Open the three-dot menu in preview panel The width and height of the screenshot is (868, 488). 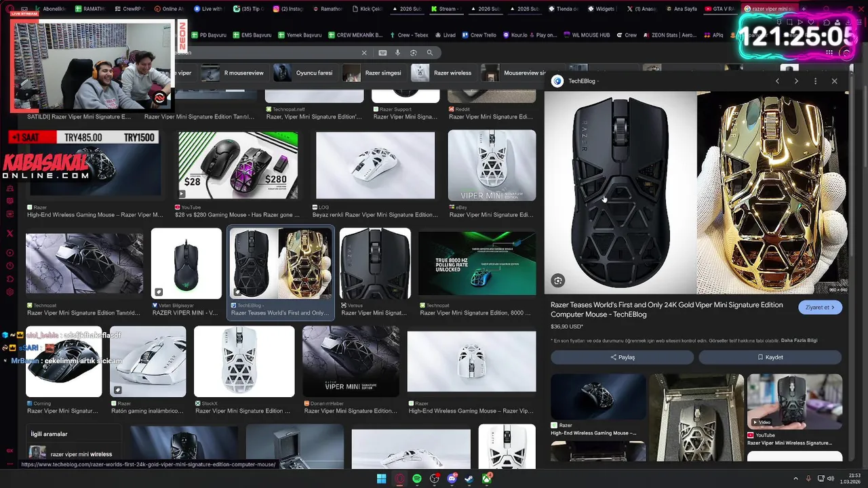click(x=815, y=81)
